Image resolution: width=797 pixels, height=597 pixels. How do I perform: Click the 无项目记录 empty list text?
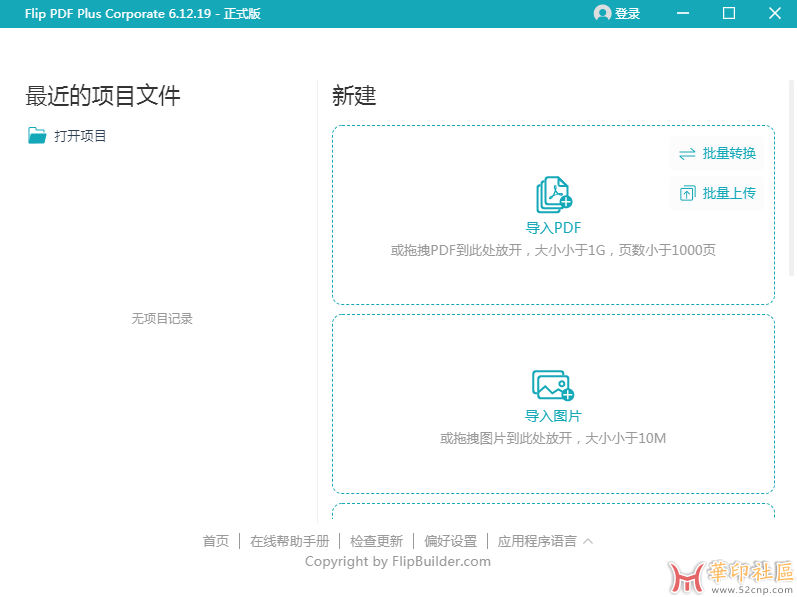click(x=162, y=319)
